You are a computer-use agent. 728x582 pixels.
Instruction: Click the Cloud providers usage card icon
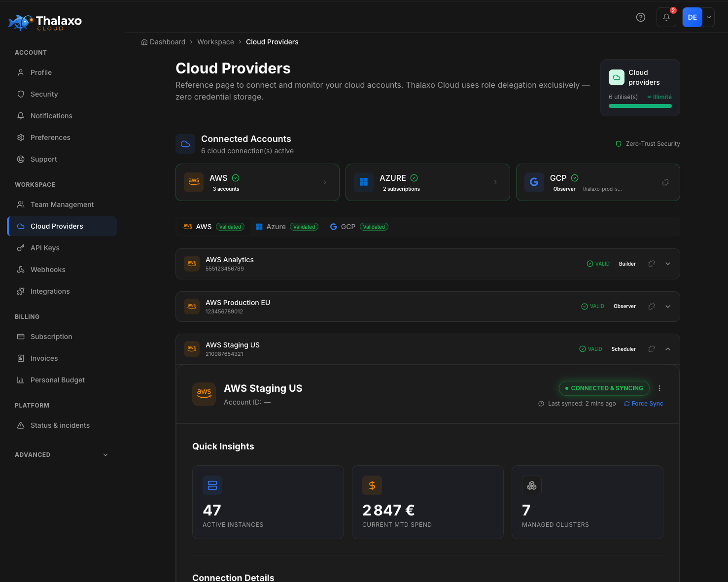coord(617,77)
